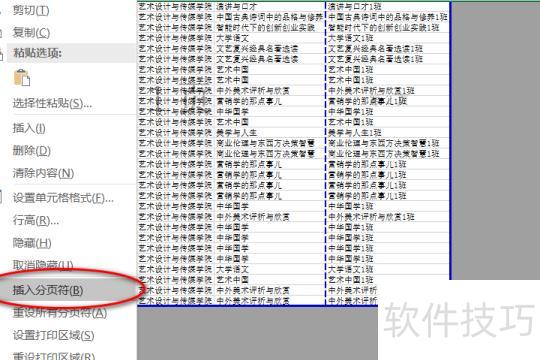Viewport: 540px width, 360px height.
Task: Click the 美学与人生 course cell
Action: tap(270, 133)
